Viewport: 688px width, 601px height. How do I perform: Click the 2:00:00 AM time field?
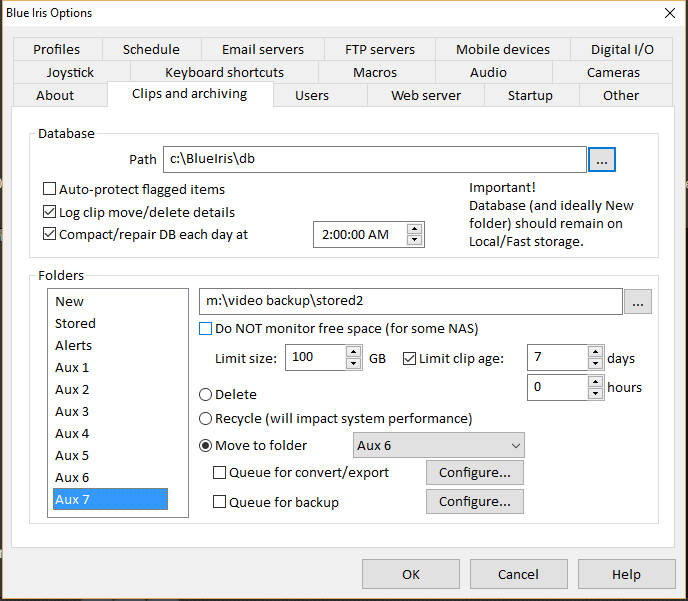[360, 235]
